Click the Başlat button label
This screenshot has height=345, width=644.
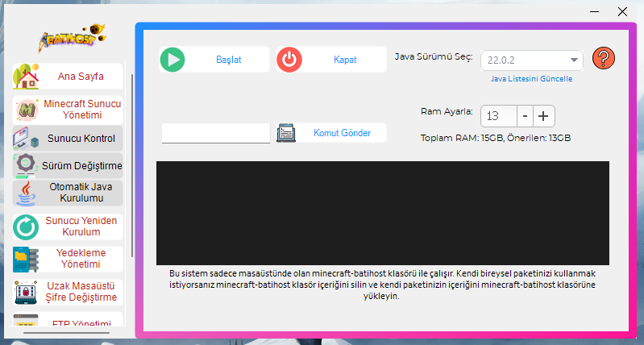pos(229,60)
